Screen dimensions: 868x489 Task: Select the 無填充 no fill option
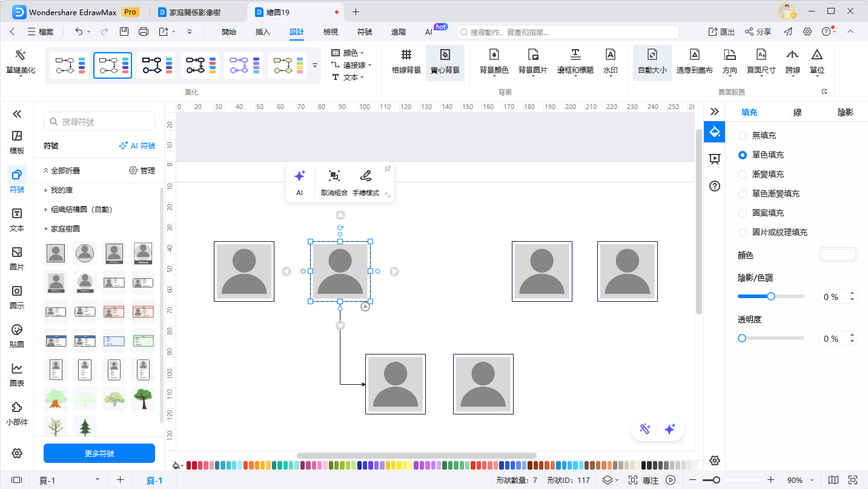point(742,136)
